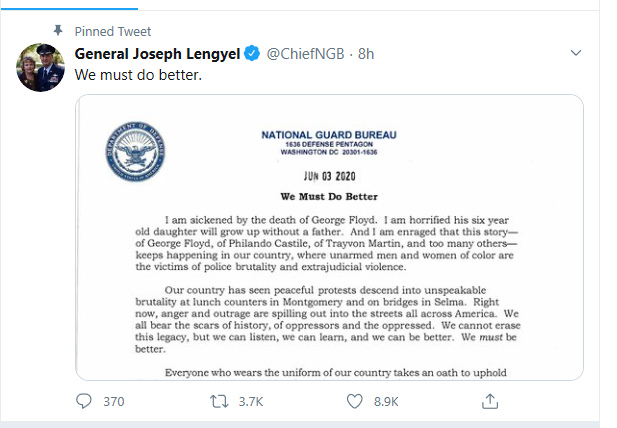Click the reply speech bubble icon

[84, 402]
